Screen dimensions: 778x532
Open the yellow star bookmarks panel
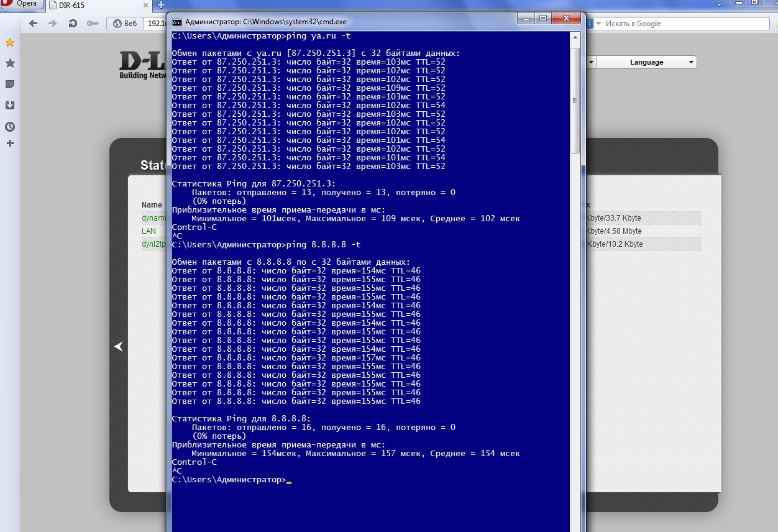(10, 43)
